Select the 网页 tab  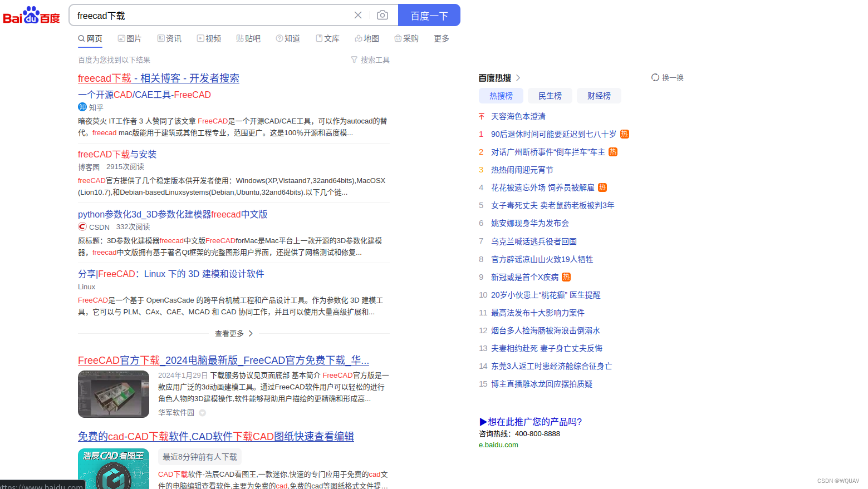[90, 38]
